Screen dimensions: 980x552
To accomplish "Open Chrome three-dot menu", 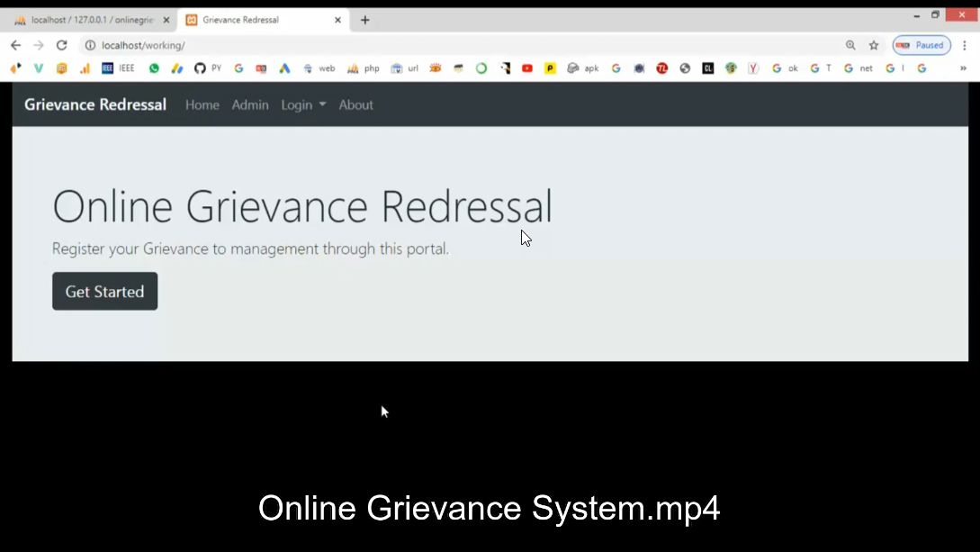I will pos(965,45).
